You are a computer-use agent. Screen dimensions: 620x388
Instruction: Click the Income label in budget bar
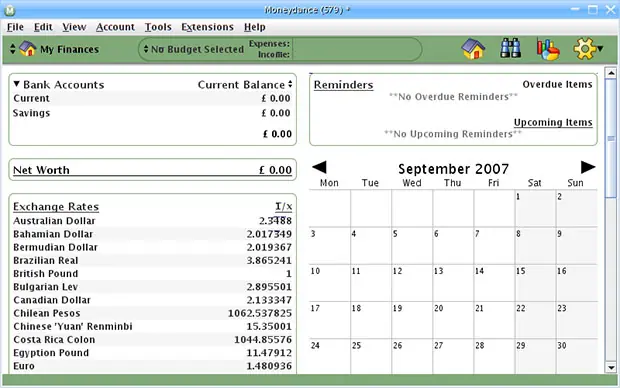274,55
